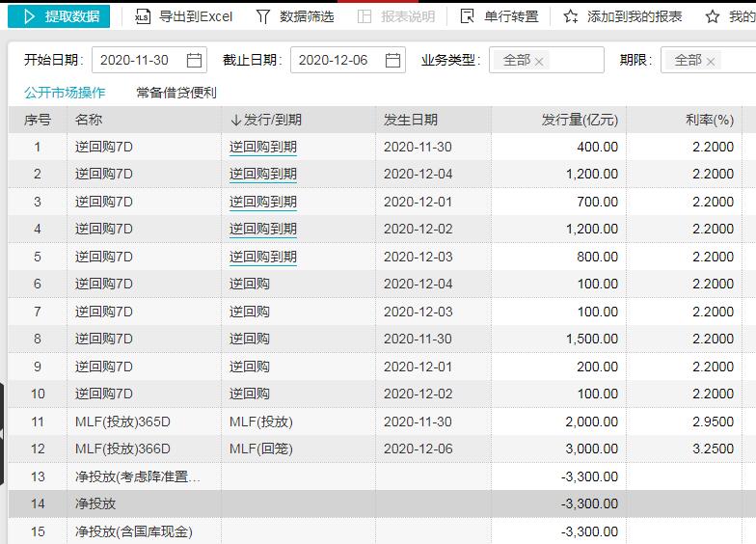Open the 期限 dropdown
This screenshot has height=544, width=756.
[x=708, y=60]
